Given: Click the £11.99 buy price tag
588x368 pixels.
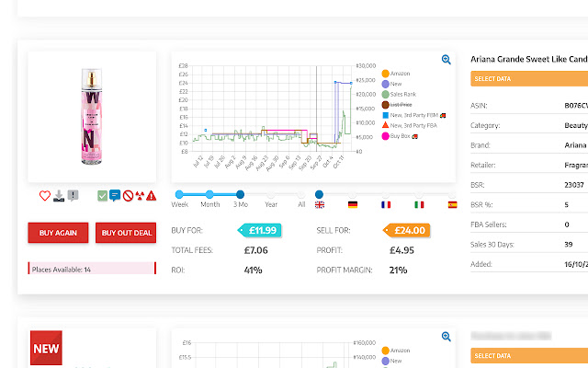Looking at the screenshot, I should (x=259, y=230).
